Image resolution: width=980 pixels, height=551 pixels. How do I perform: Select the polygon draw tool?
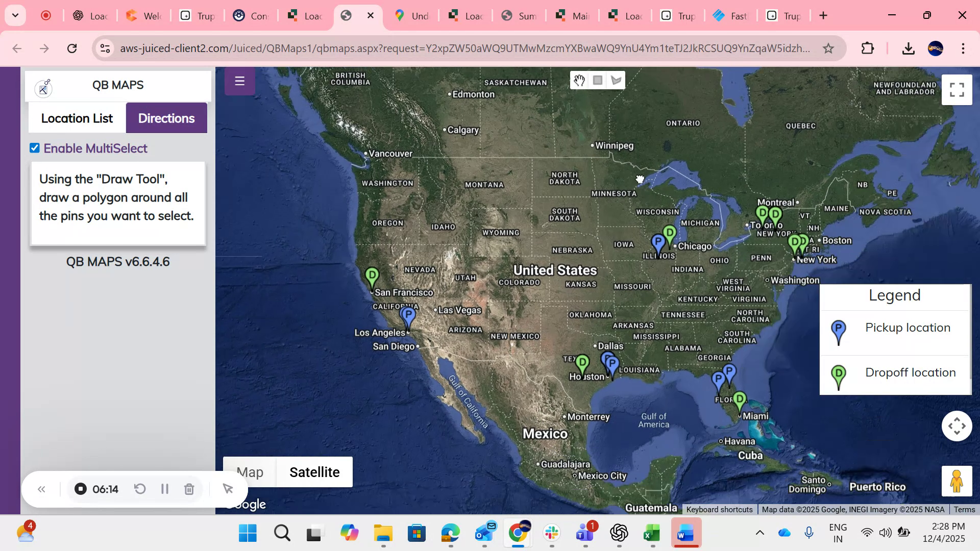pyautogui.click(x=616, y=80)
